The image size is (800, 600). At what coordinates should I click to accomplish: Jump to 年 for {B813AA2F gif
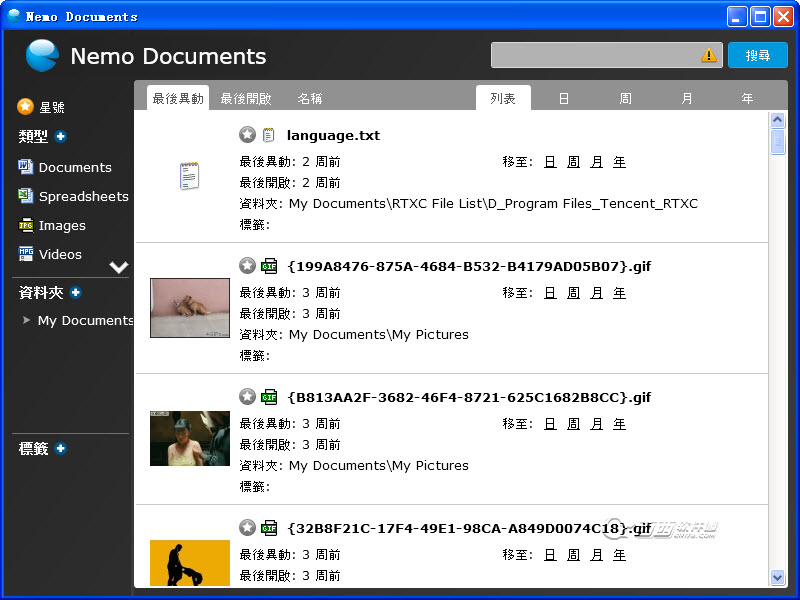pos(619,424)
